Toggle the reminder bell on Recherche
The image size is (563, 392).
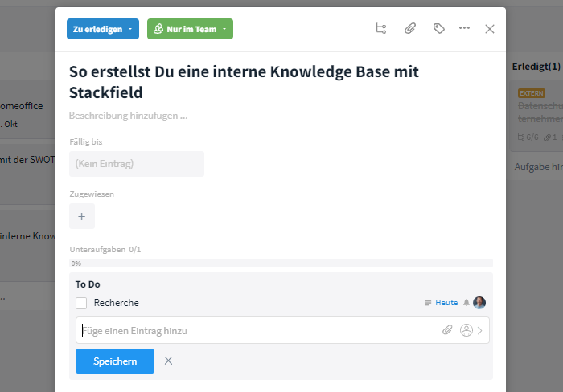click(466, 303)
